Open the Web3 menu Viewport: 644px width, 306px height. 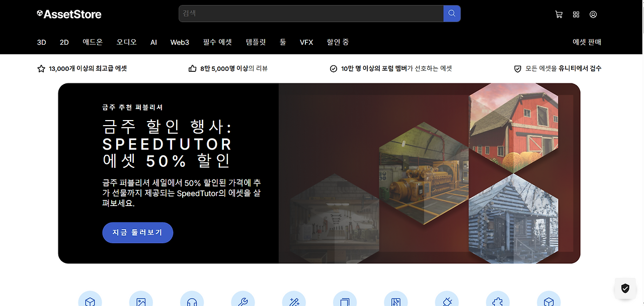pyautogui.click(x=180, y=42)
